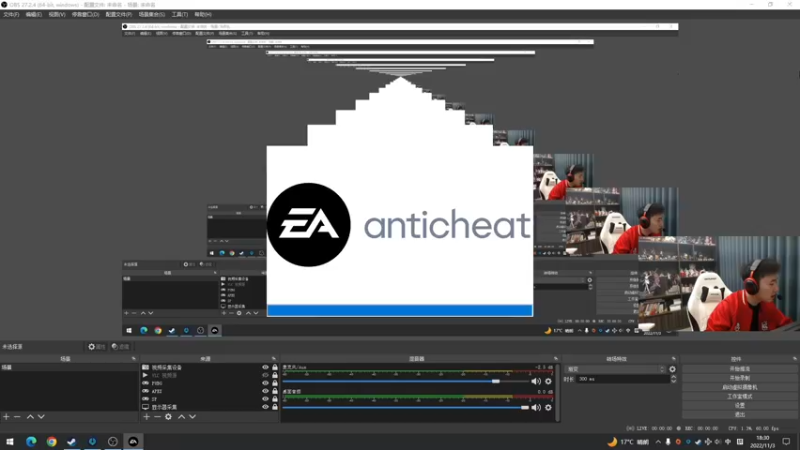Add a new scene with plus icon in Scenes panel

(x=6, y=417)
